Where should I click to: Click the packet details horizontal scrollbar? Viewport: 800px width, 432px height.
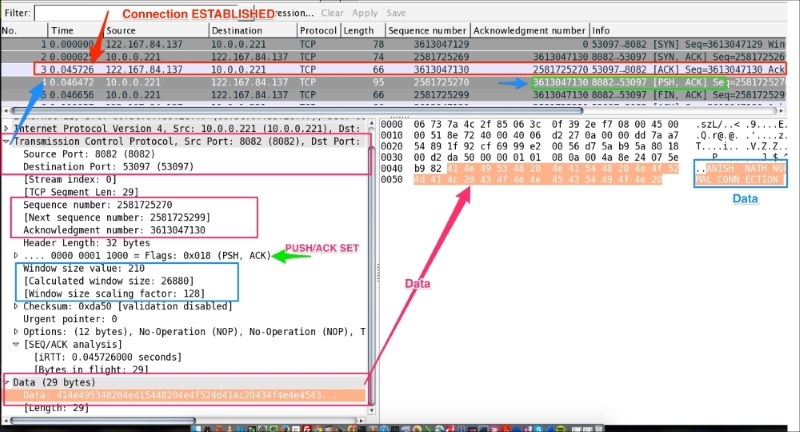pyautogui.click(x=102, y=421)
